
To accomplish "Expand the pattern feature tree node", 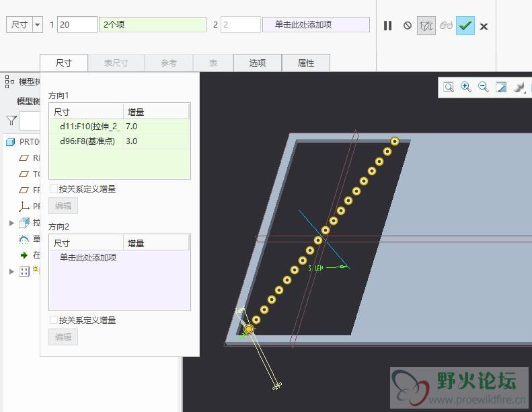I will coord(11,271).
